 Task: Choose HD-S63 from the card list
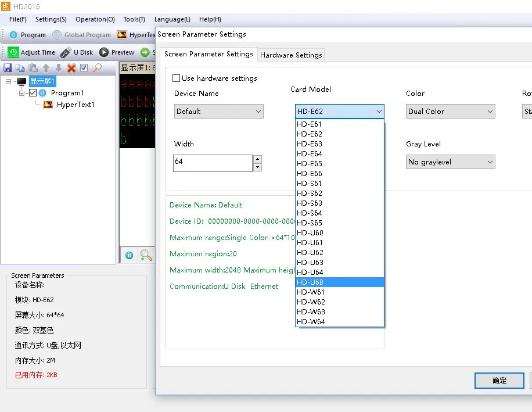pos(340,203)
